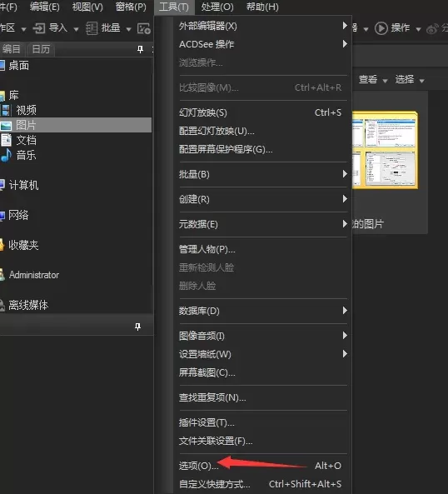The height and width of the screenshot is (494, 448).
Task: Open the 帮助(H) menu
Action: pyautogui.click(x=262, y=7)
